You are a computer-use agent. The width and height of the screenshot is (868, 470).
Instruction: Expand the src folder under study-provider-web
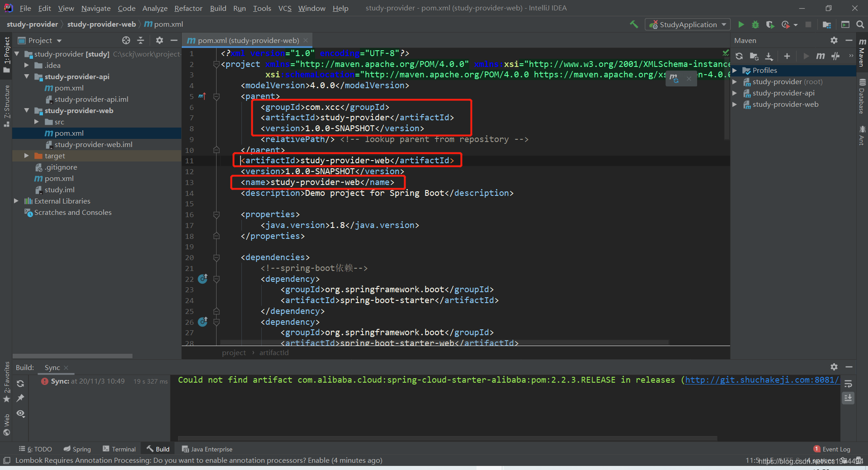point(37,122)
